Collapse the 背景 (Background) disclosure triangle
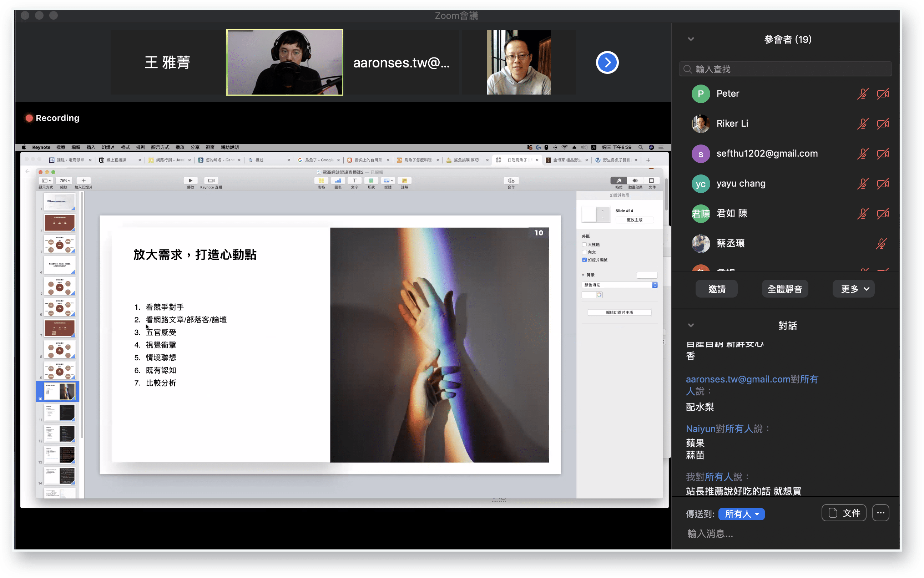Viewport: 924px width, 578px height. pos(583,275)
